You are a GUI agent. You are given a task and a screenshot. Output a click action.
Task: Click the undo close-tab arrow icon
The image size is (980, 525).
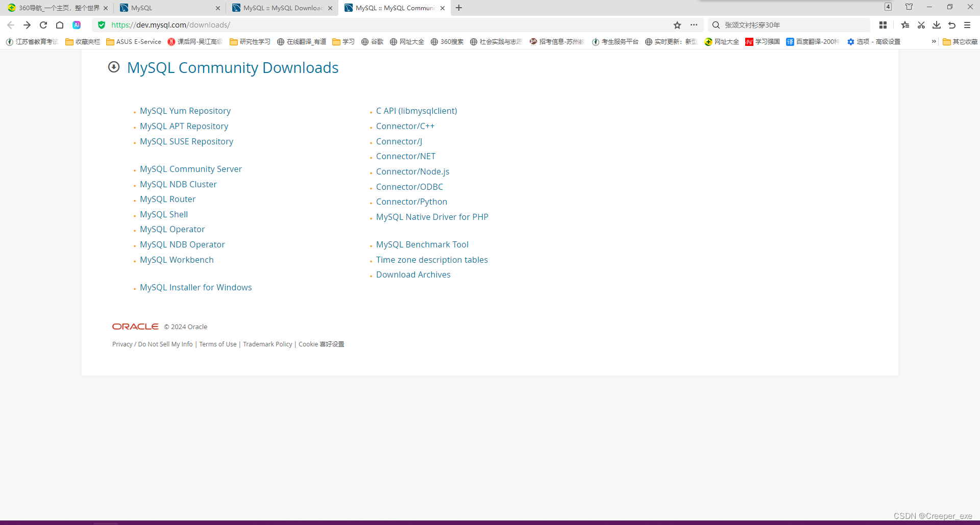(952, 25)
